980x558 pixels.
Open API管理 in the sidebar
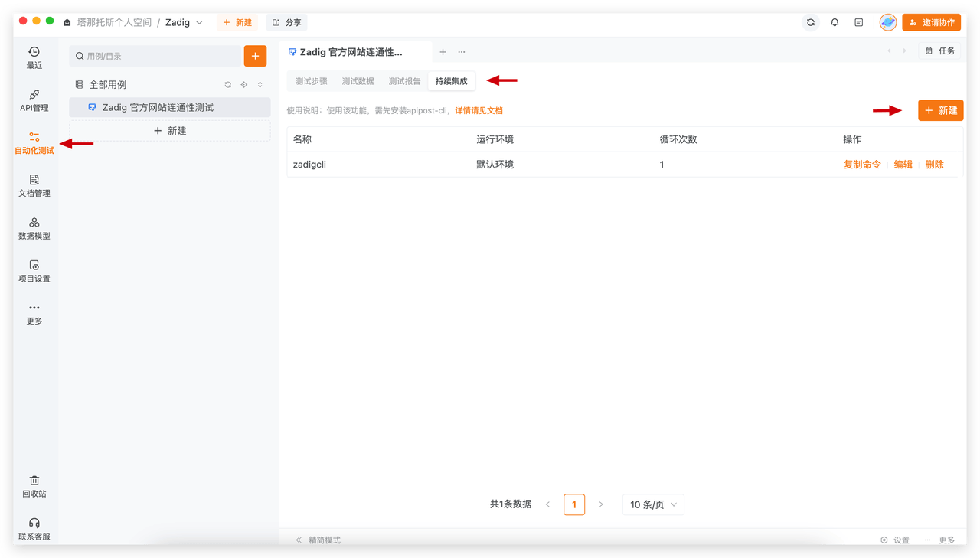point(34,100)
